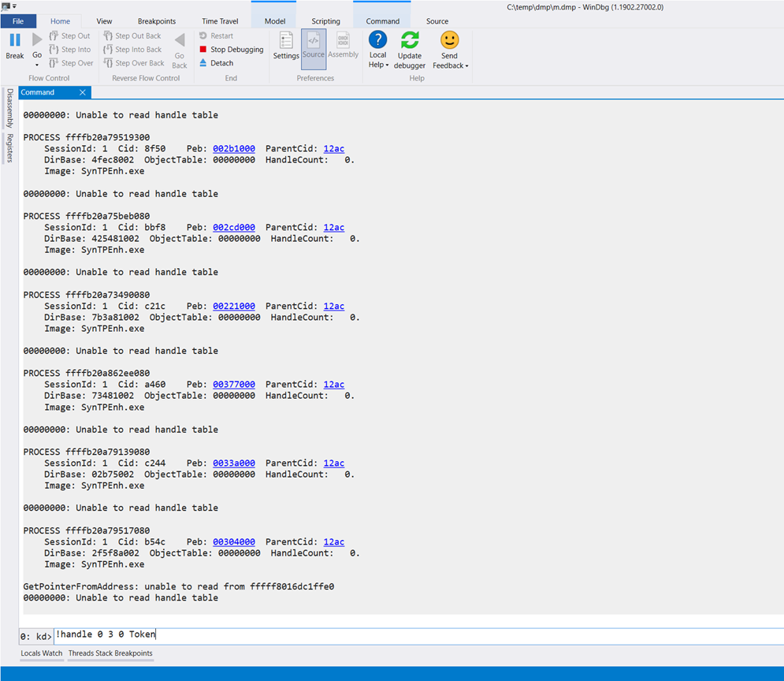Click process address ffffb20a862ee080
This screenshot has height=681, width=784.
coord(107,373)
